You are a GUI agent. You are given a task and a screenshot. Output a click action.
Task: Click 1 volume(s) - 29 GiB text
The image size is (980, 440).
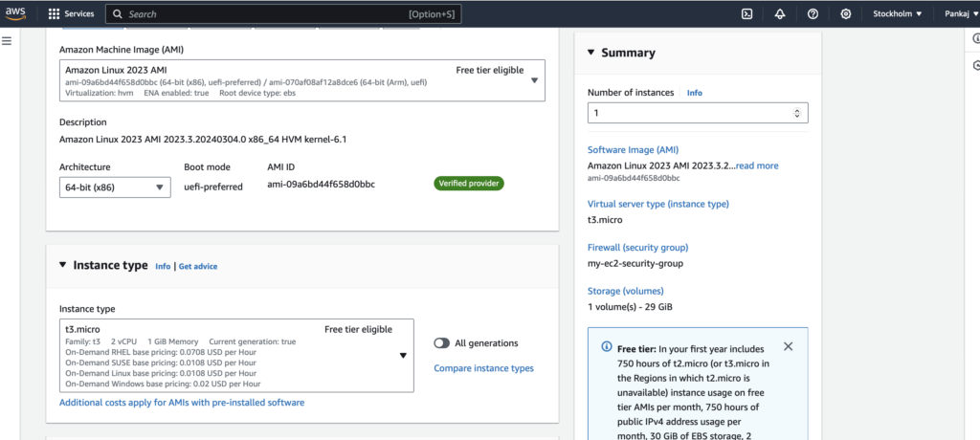click(630, 307)
